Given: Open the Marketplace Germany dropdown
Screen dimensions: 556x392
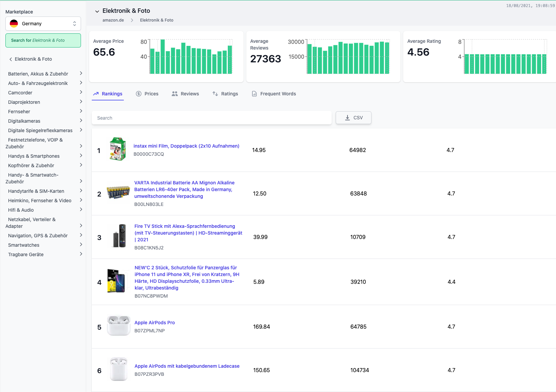Looking at the screenshot, I should click(43, 24).
